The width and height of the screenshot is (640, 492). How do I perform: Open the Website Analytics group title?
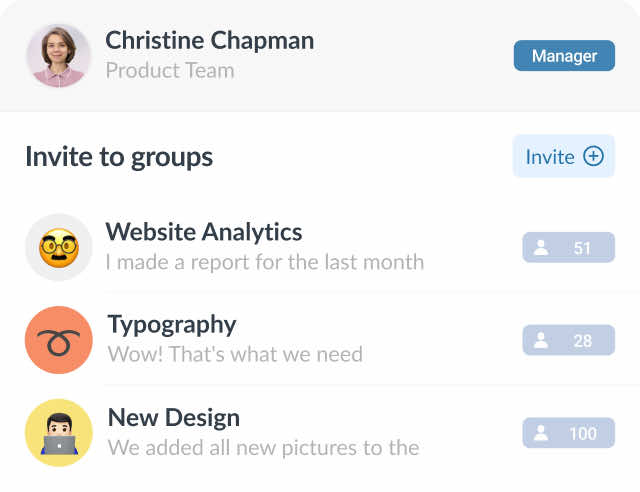[204, 232]
